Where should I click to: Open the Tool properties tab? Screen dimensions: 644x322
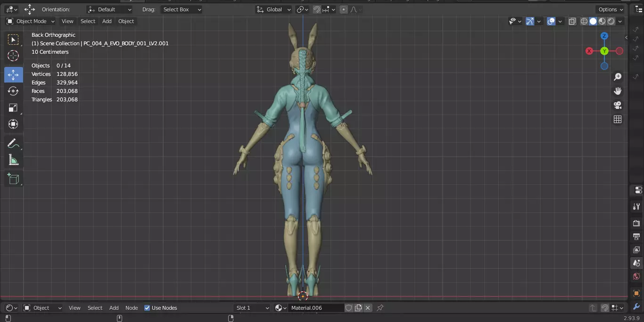pyautogui.click(x=636, y=206)
